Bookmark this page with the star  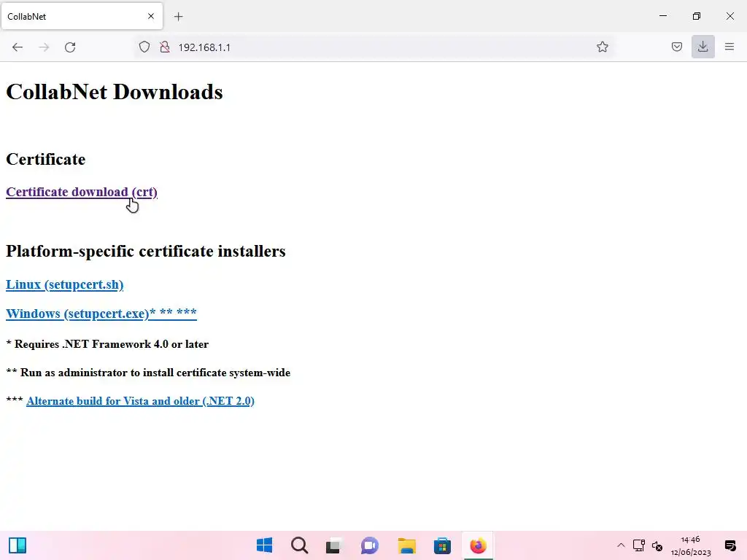click(602, 47)
